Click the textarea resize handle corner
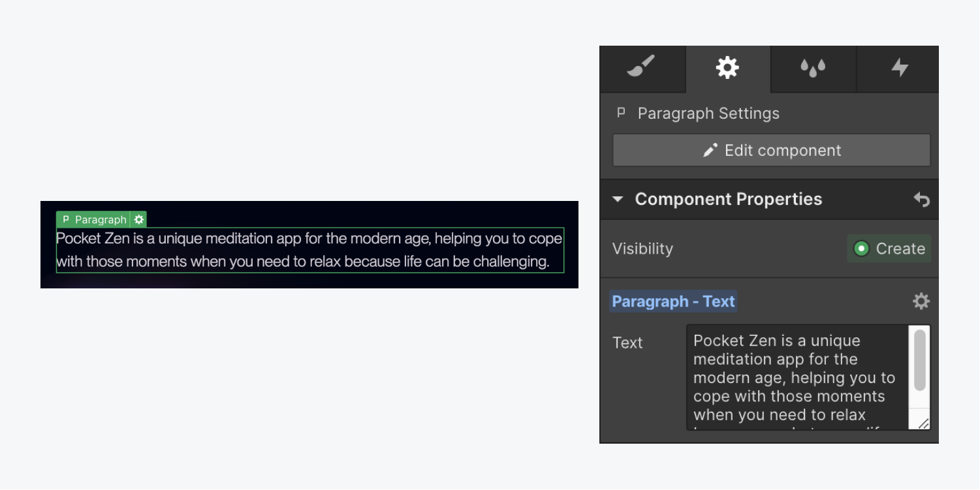Viewport: 980px width, 490px height. [923, 424]
